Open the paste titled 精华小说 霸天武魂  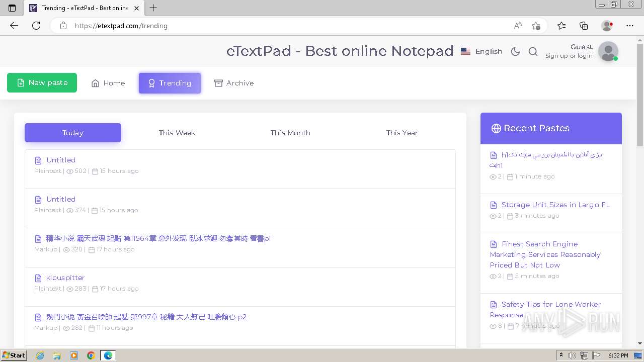(158, 238)
